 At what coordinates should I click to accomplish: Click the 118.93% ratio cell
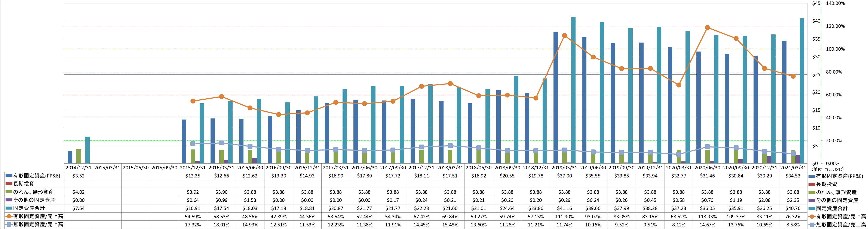pyautogui.click(x=707, y=217)
